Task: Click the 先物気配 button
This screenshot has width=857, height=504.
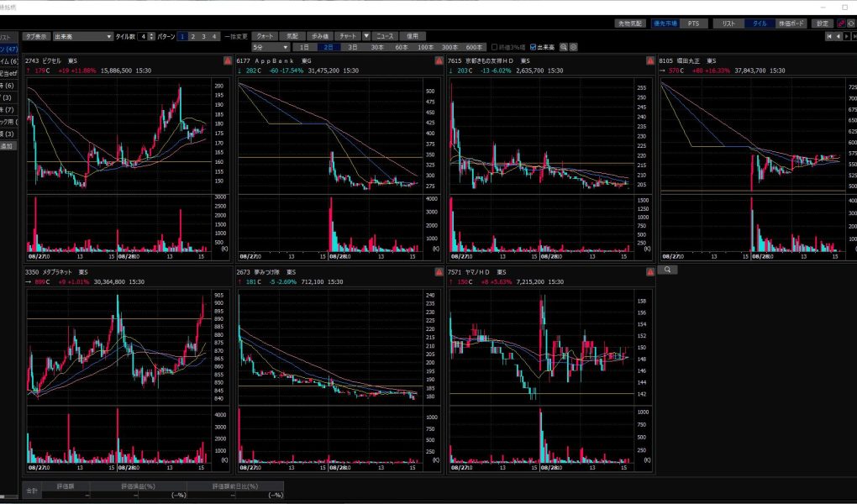Action: coord(628,24)
